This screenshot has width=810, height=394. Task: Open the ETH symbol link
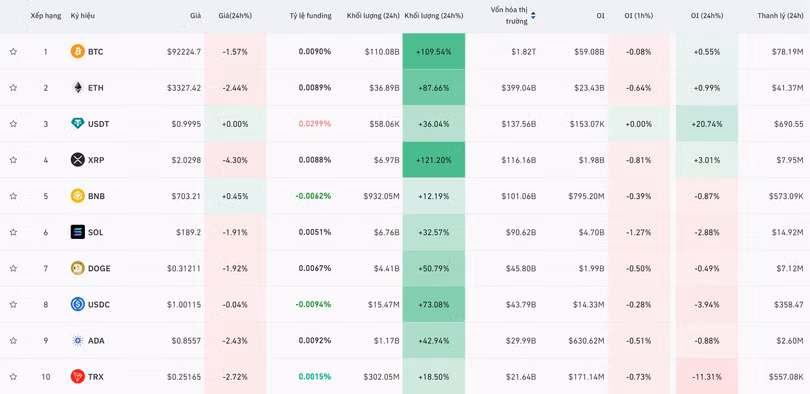tap(96, 88)
